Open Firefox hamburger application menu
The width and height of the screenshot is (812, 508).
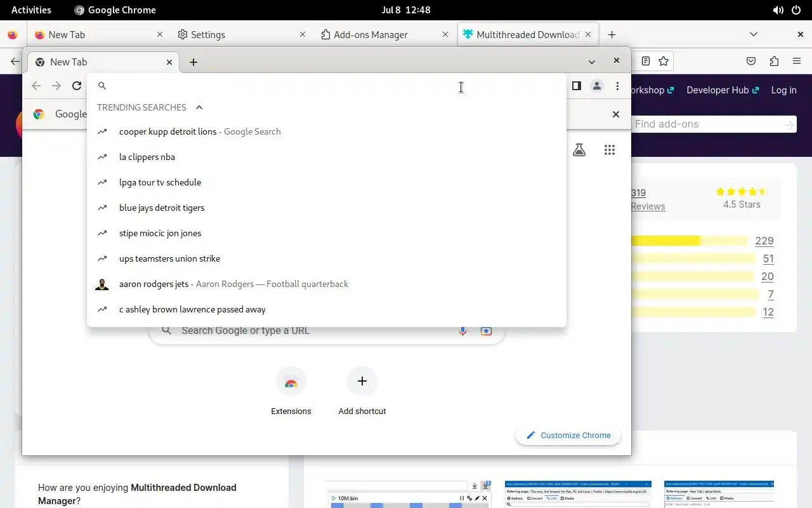pos(797,61)
